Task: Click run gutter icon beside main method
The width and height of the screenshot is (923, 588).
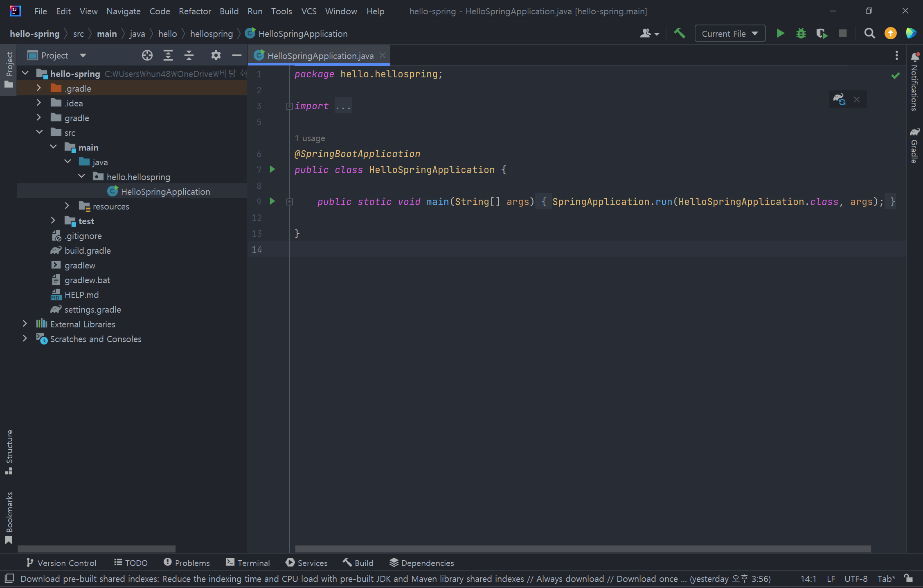Action: [x=272, y=201]
